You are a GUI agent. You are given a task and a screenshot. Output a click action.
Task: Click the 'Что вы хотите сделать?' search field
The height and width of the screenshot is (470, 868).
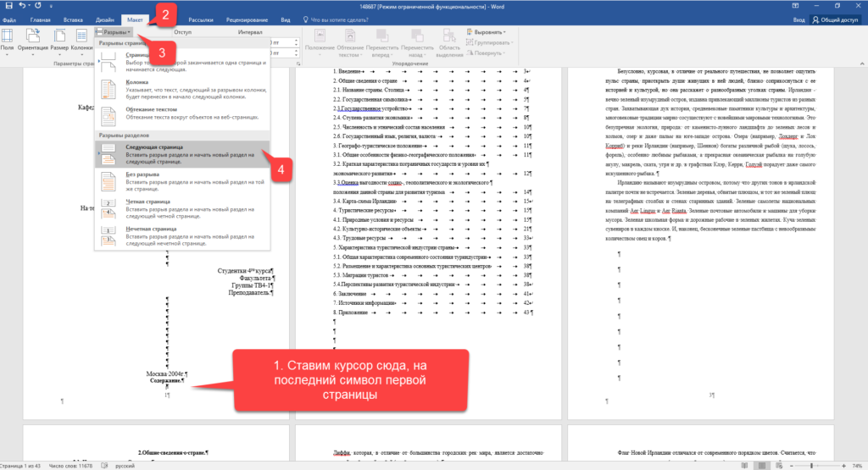(x=348, y=18)
